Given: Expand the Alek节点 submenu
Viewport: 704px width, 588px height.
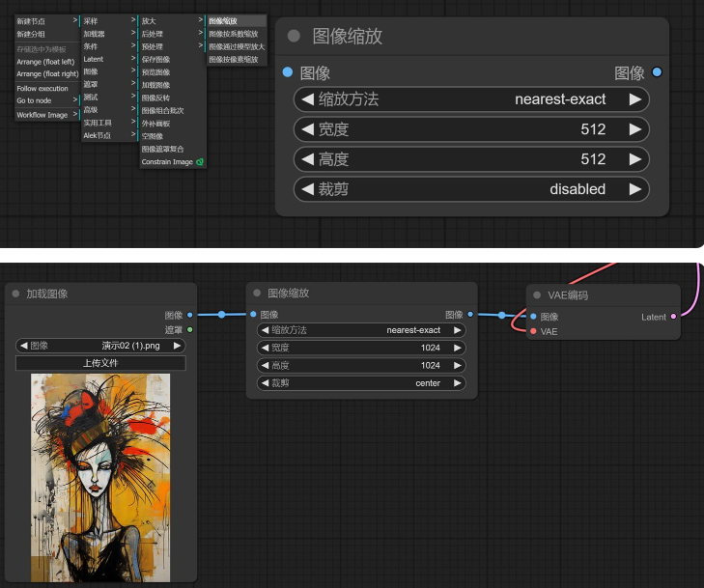Looking at the screenshot, I should click(109, 135).
